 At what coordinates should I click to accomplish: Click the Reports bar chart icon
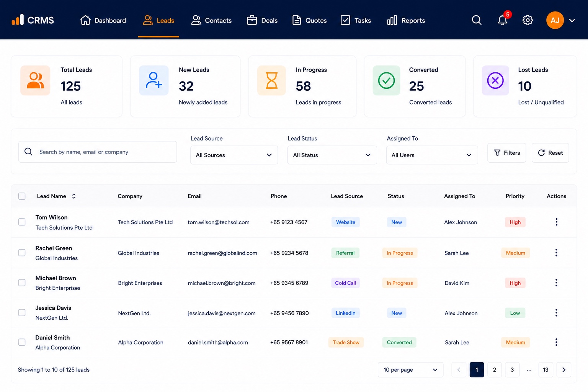pyautogui.click(x=392, y=20)
